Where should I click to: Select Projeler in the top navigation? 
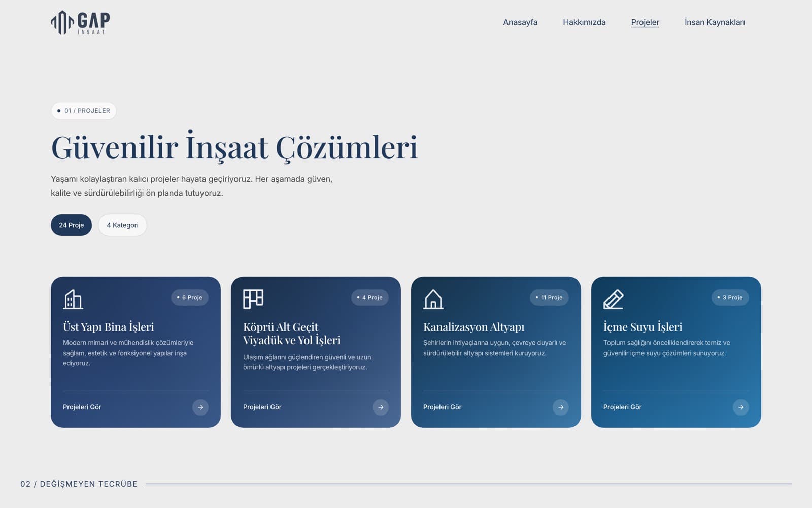[645, 22]
